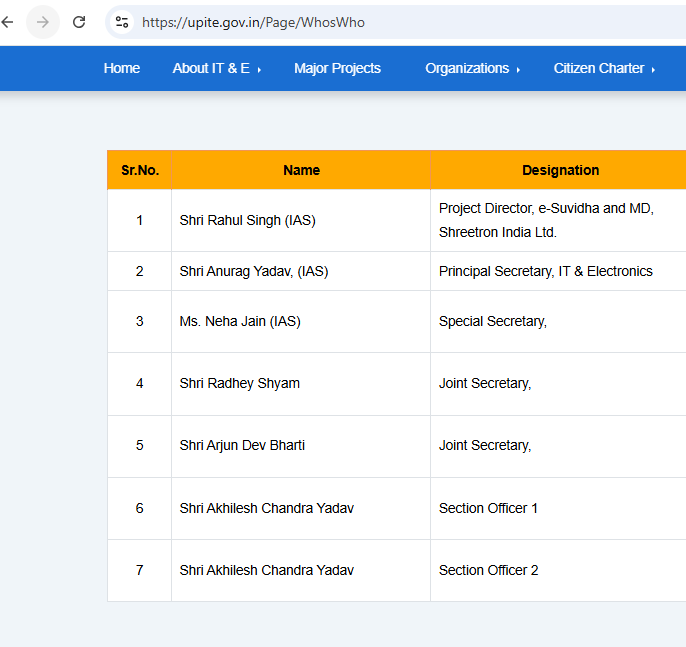Open site information icon in address bar
The height and width of the screenshot is (647, 686).
122,22
